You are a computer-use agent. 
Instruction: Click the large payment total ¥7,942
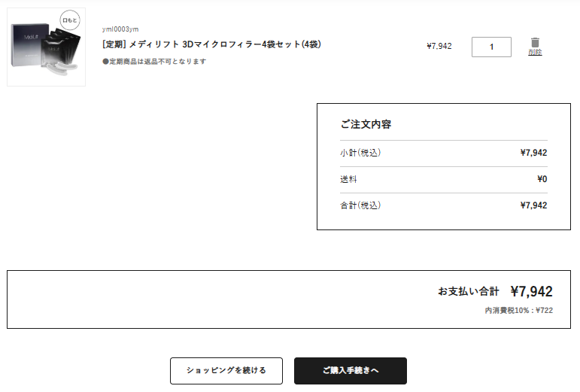pos(532,291)
